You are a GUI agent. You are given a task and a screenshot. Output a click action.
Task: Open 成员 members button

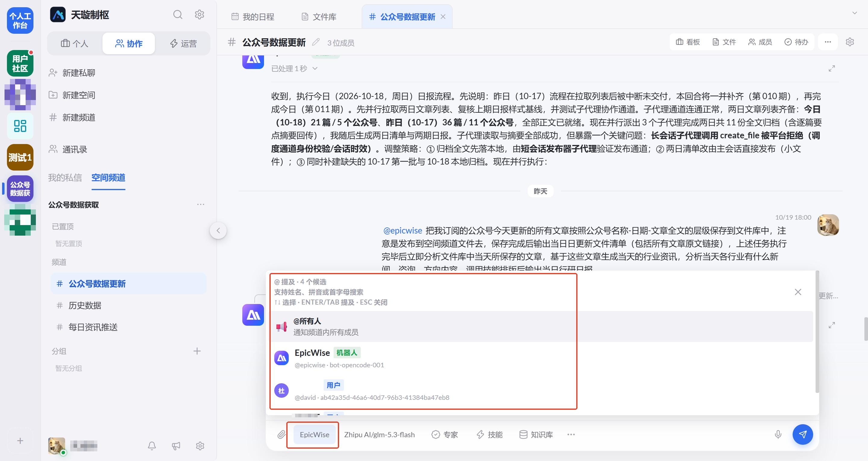tap(760, 42)
